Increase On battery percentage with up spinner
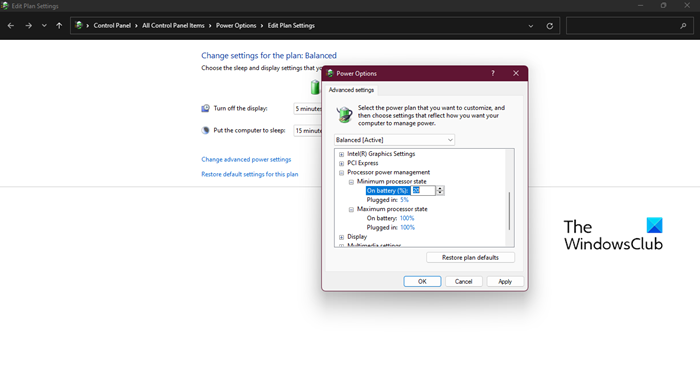 [440, 188]
